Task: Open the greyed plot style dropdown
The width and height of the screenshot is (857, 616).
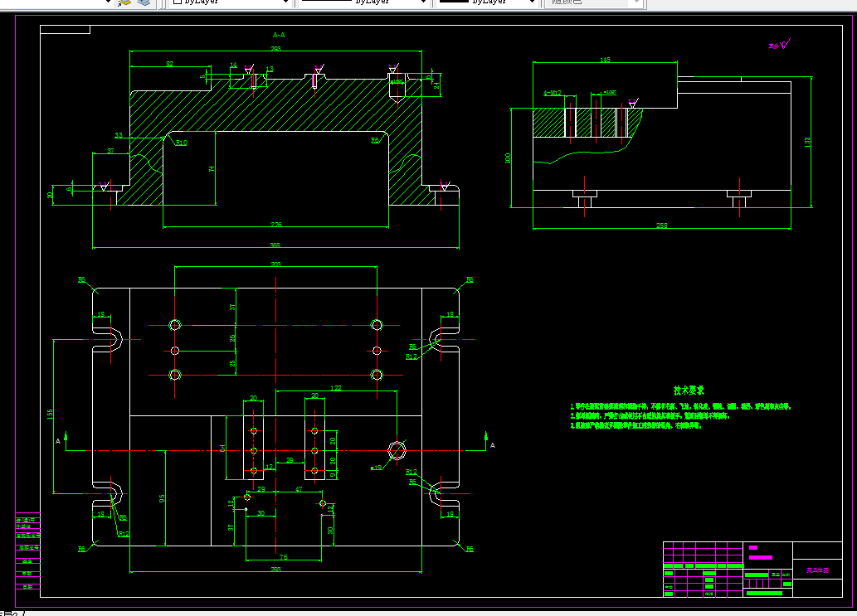Action: [595, 2]
